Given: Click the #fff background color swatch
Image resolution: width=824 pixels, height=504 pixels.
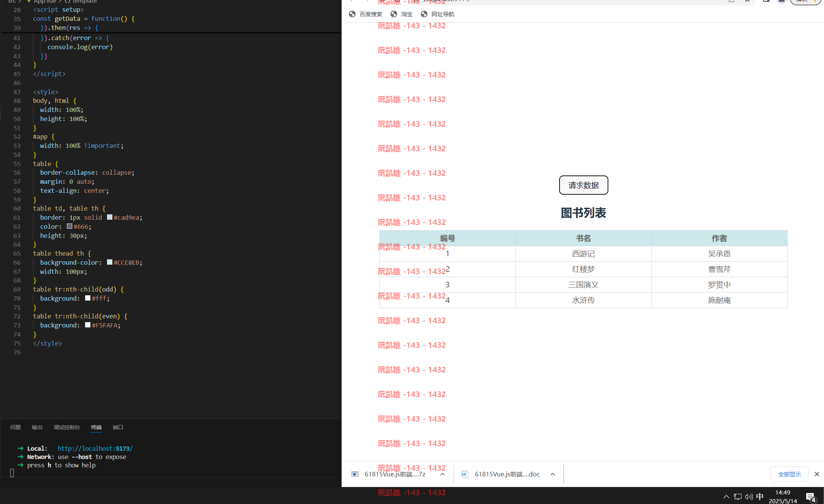Looking at the screenshot, I should 88,298.
